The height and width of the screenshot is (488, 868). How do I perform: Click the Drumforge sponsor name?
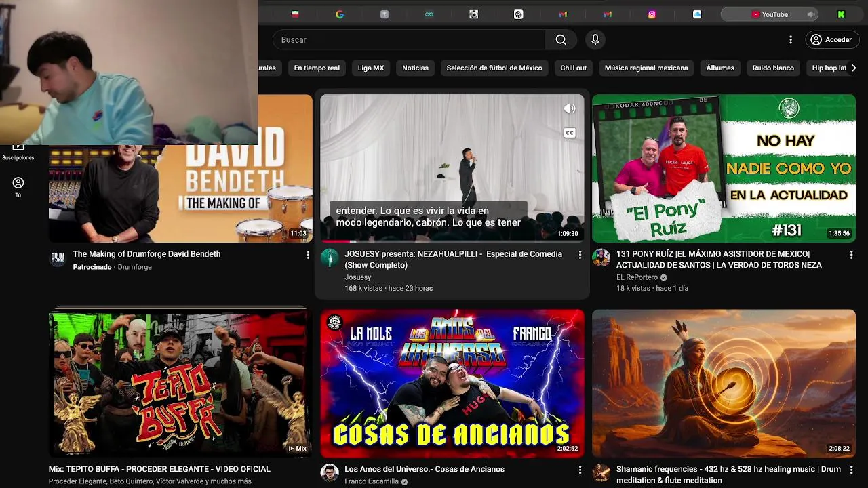coord(134,267)
